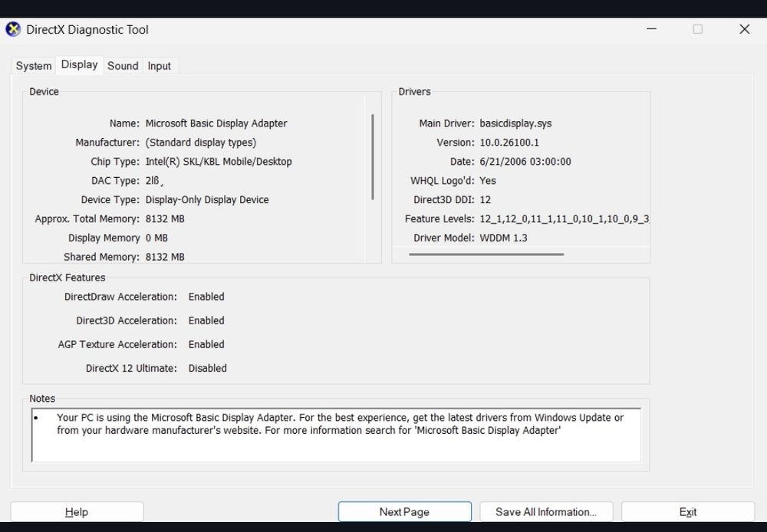767x532 pixels.
Task: Click Feature Levels '12_1,12_0,11_1...' value
Action: [564, 218]
